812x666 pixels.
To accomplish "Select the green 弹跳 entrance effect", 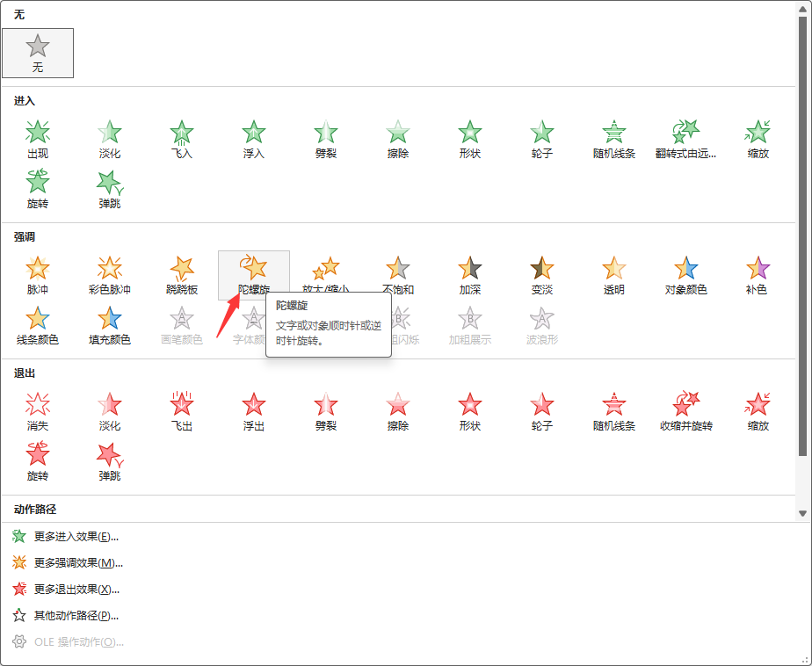I will (x=110, y=190).
